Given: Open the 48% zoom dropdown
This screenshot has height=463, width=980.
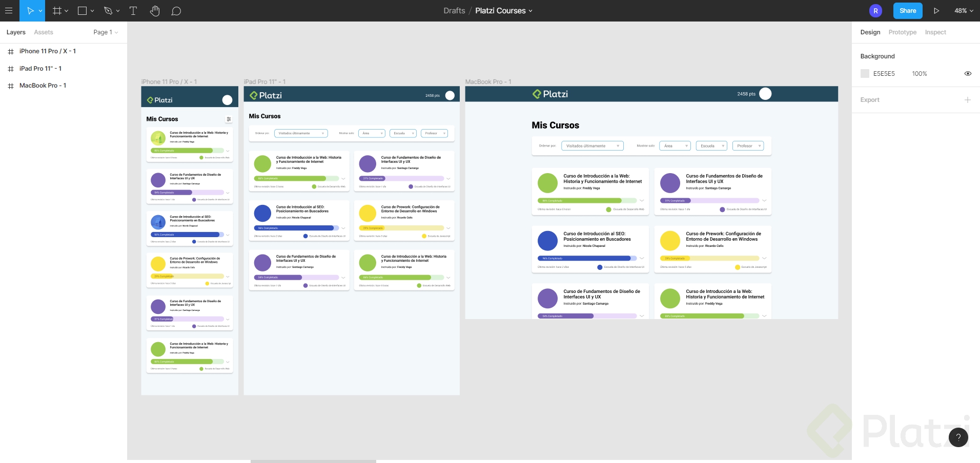Looking at the screenshot, I should 964,11.
